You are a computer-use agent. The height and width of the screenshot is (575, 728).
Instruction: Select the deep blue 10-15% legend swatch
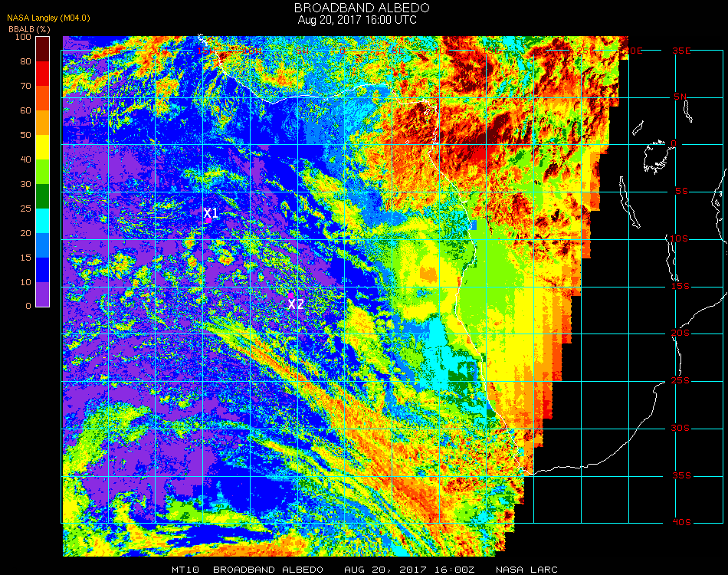coord(43,270)
